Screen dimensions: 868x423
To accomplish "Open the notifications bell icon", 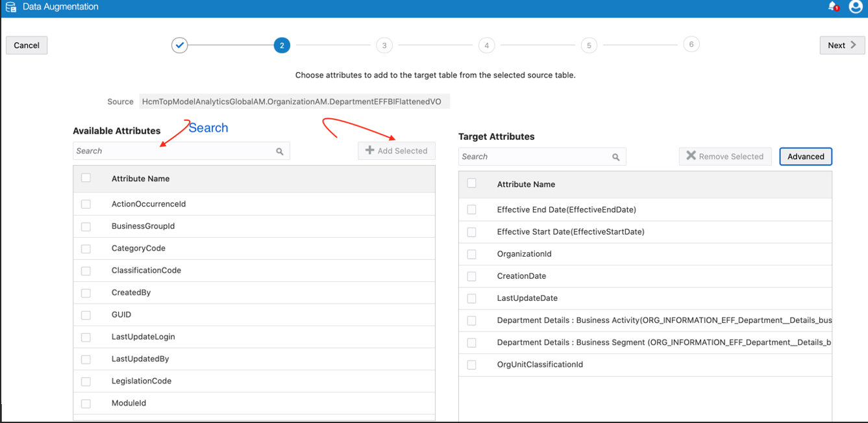I will click(833, 6).
